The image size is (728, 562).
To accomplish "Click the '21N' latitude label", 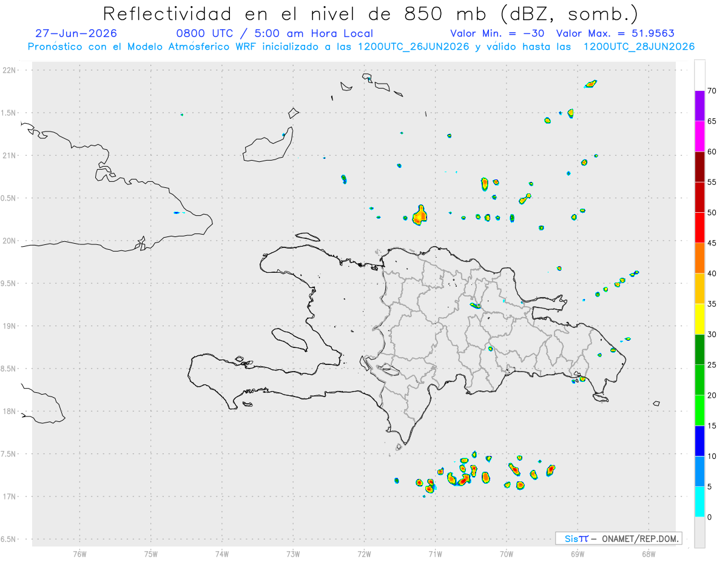I will click(x=10, y=155).
